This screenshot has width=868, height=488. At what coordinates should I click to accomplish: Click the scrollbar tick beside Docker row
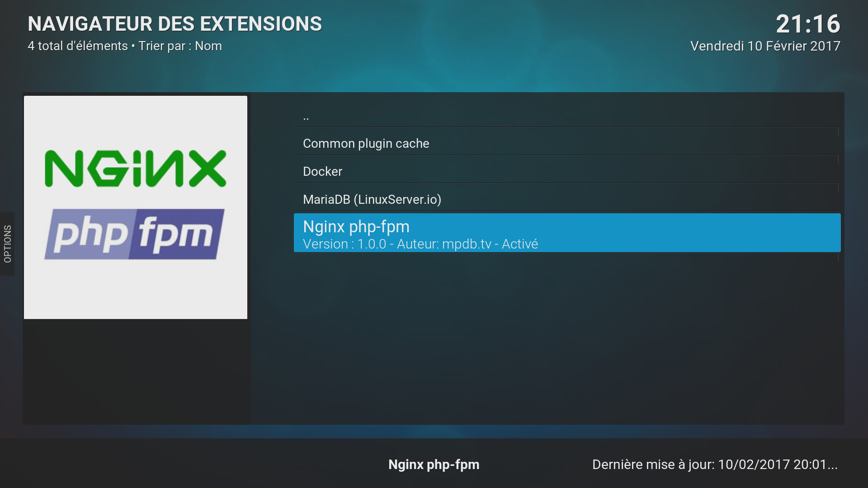[838, 160]
